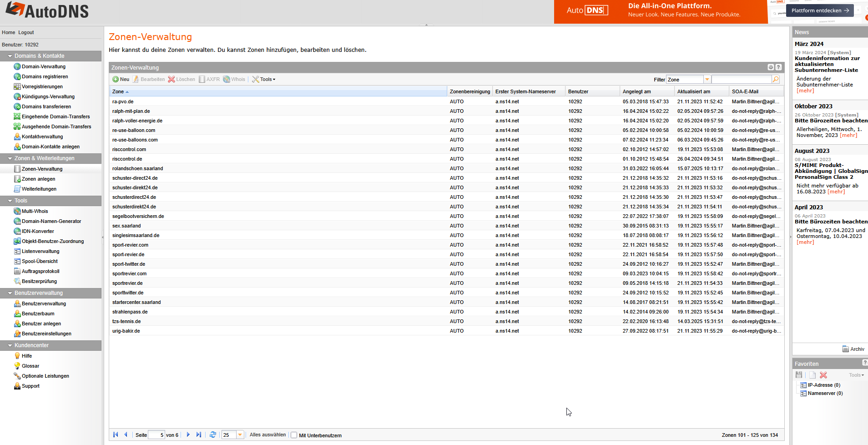The width and height of the screenshot is (868, 445).
Task: Click the red X delete favorite icon
Action: pyautogui.click(x=823, y=375)
